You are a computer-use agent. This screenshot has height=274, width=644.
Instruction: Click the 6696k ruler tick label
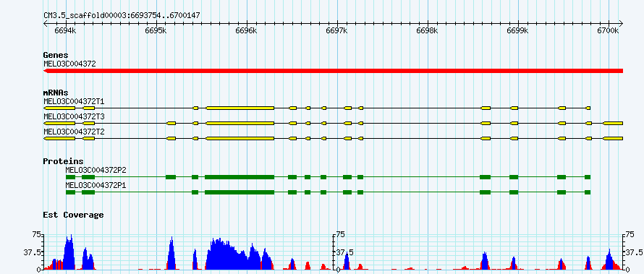click(246, 31)
